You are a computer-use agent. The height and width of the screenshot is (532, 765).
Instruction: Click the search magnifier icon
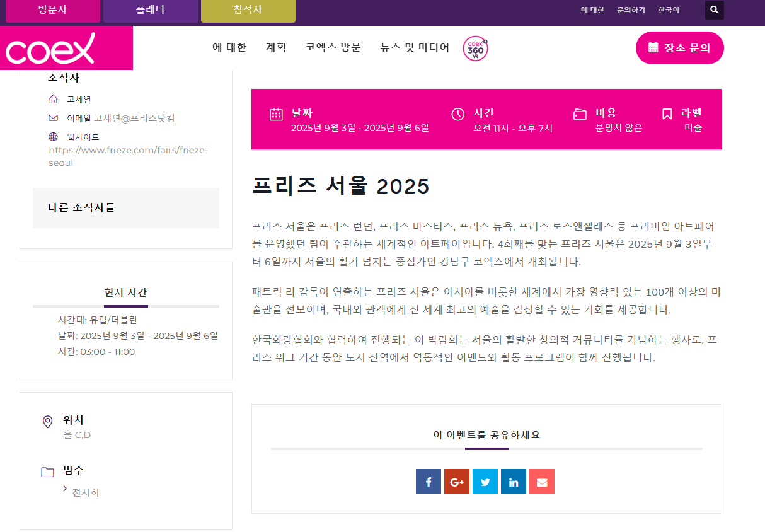714,10
